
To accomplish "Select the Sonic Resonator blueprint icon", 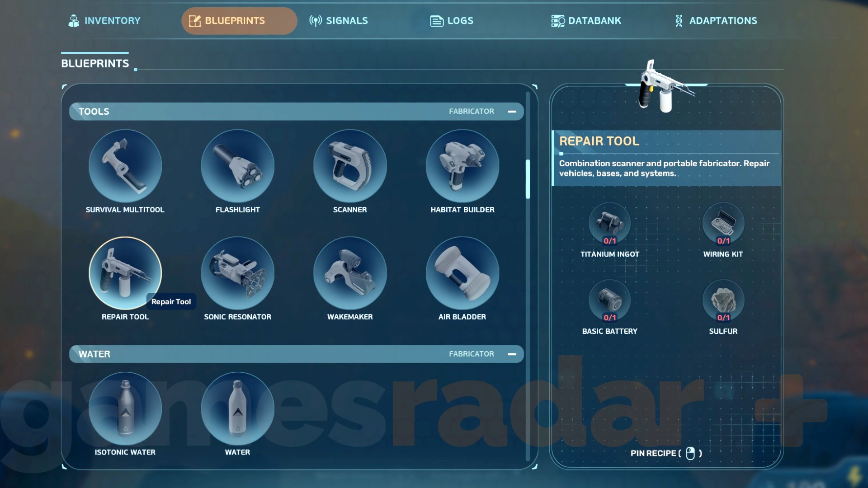I will click(x=237, y=273).
